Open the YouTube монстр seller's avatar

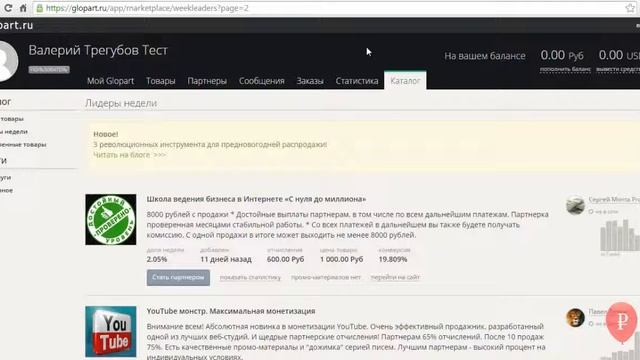[x=576, y=318]
